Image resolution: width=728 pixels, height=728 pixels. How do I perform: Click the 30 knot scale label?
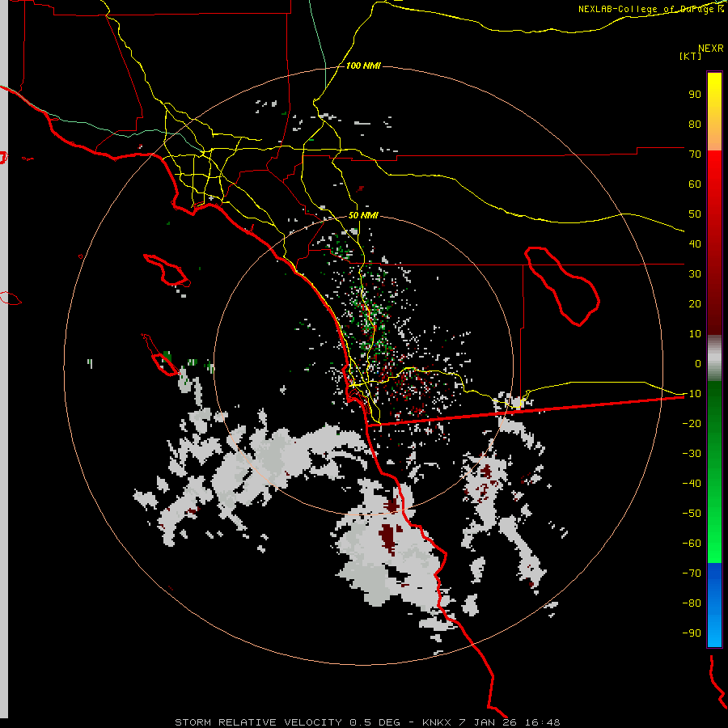click(x=695, y=274)
